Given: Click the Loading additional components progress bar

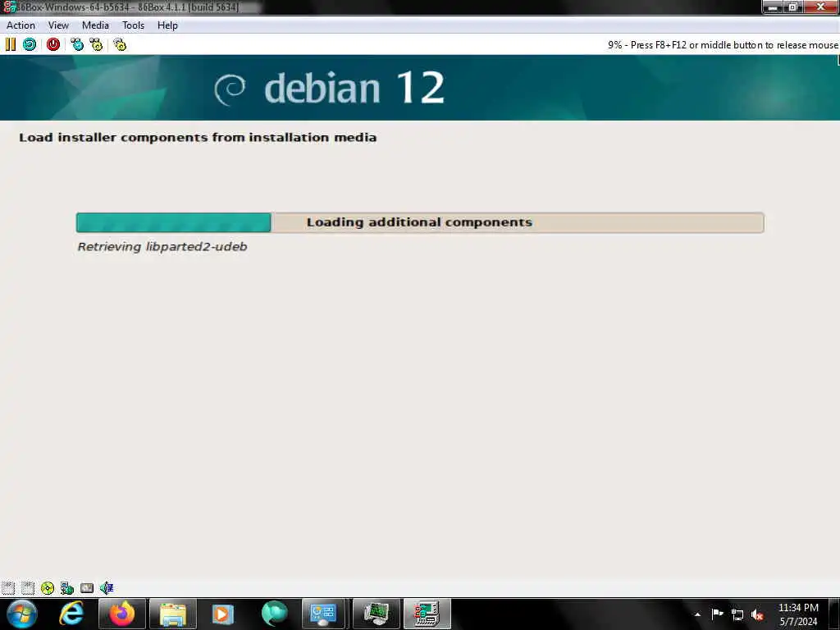Looking at the screenshot, I should [420, 222].
